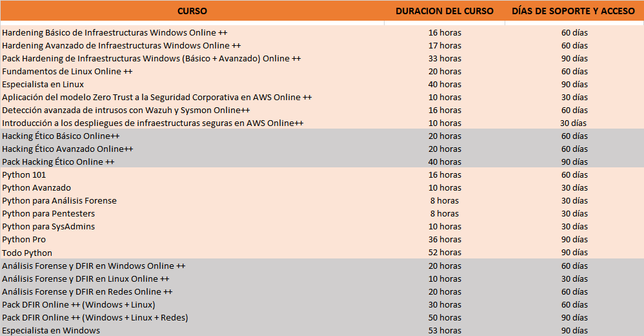Click Pack DFIR (Windows + Linux + Redes)

tap(95, 318)
